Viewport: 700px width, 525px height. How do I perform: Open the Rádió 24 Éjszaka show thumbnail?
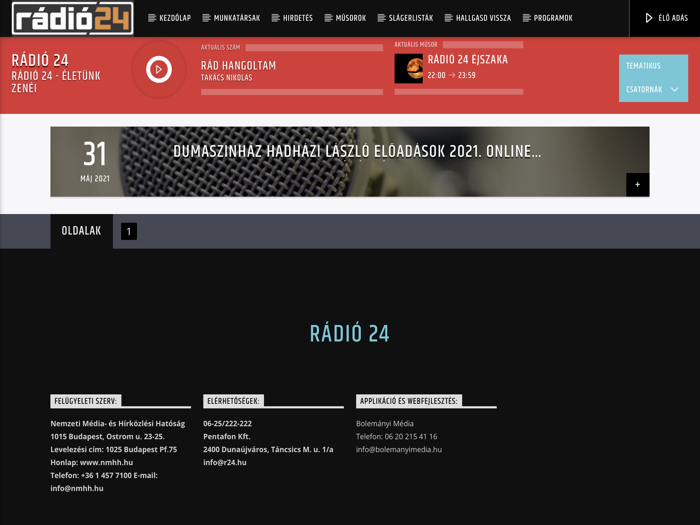408,68
